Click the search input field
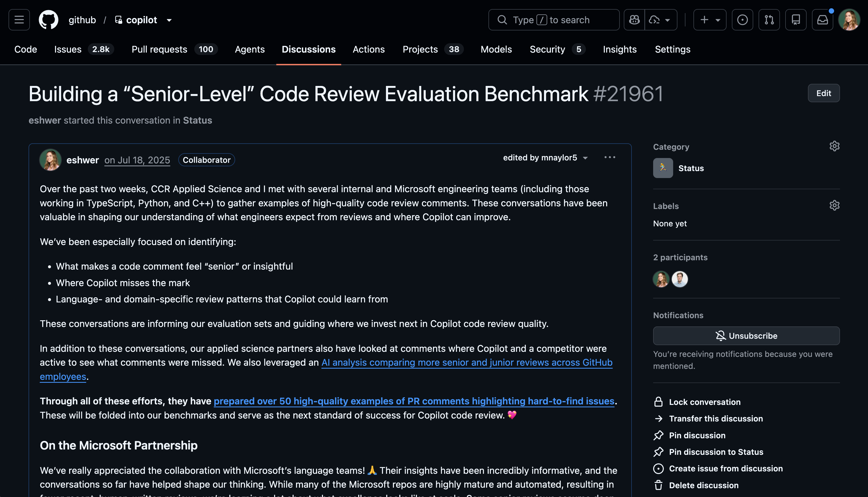Screen dimensions: 868x497 click(554, 20)
